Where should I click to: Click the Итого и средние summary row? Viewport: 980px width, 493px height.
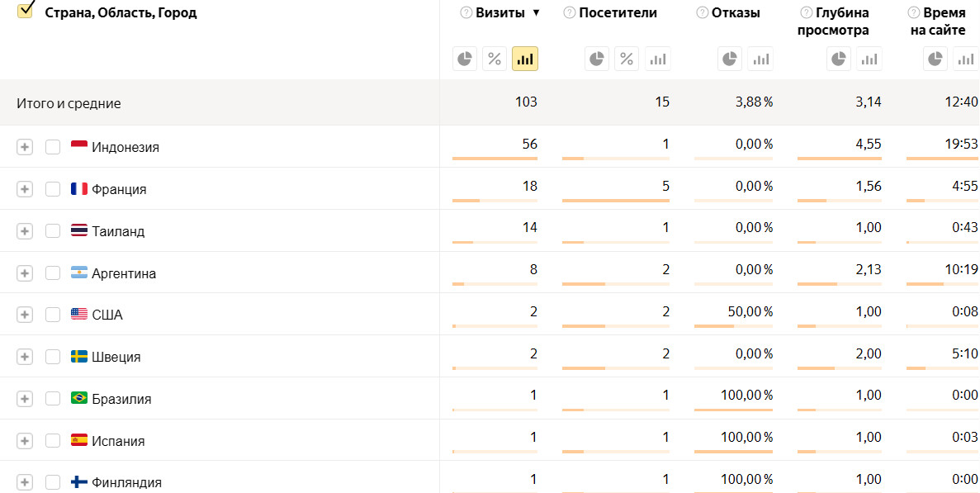tap(69, 103)
